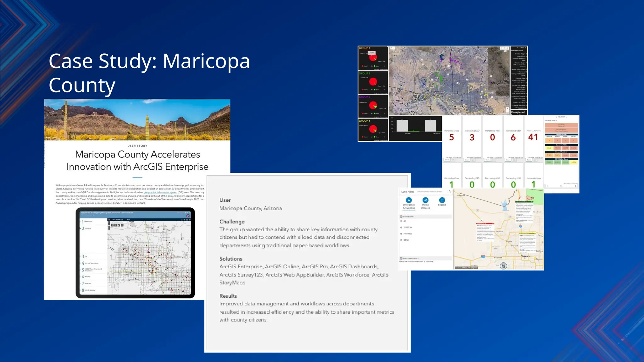The image size is (644, 362).
Task: Select Count tab under Increasing ESD
Action: (x=467, y=160)
